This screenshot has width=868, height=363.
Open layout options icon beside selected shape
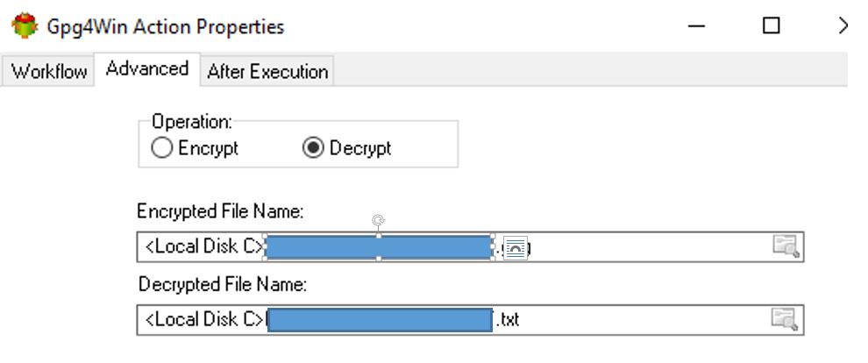(x=516, y=248)
